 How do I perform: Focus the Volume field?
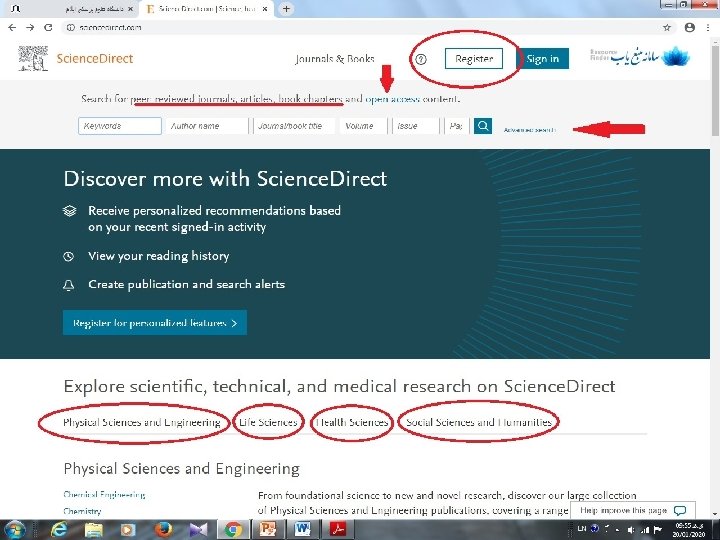(x=364, y=126)
